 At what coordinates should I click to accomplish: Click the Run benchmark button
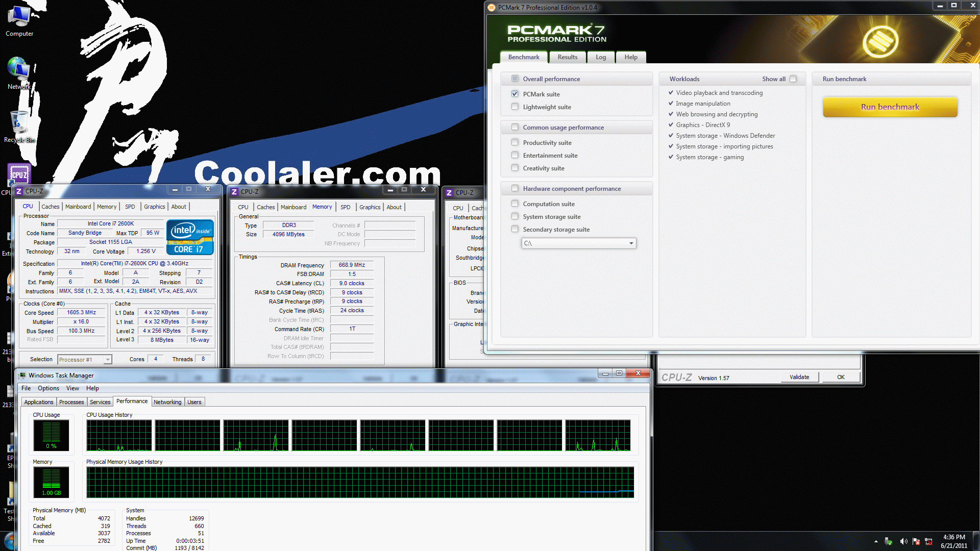pyautogui.click(x=890, y=107)
